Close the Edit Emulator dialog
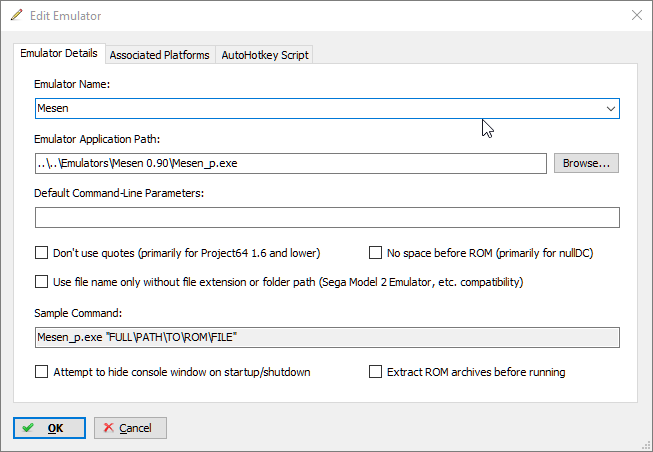Viewport: 653px width, 452px height. 636,15
